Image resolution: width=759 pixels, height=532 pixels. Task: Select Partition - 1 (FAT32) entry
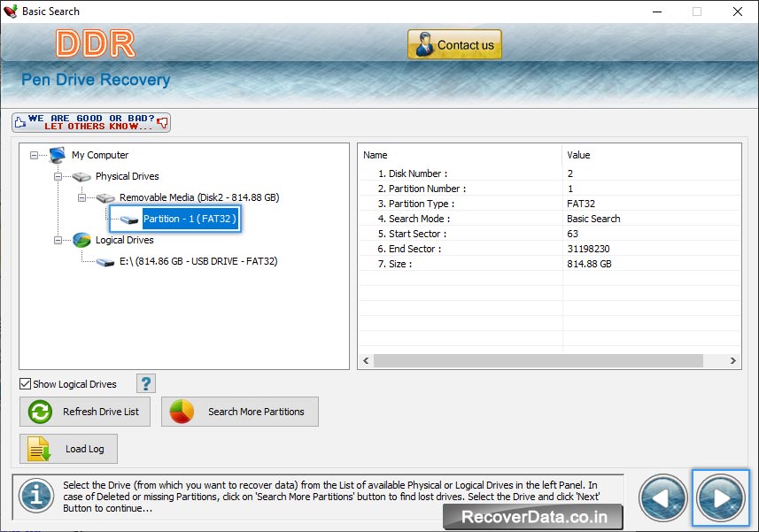[190, 219]
